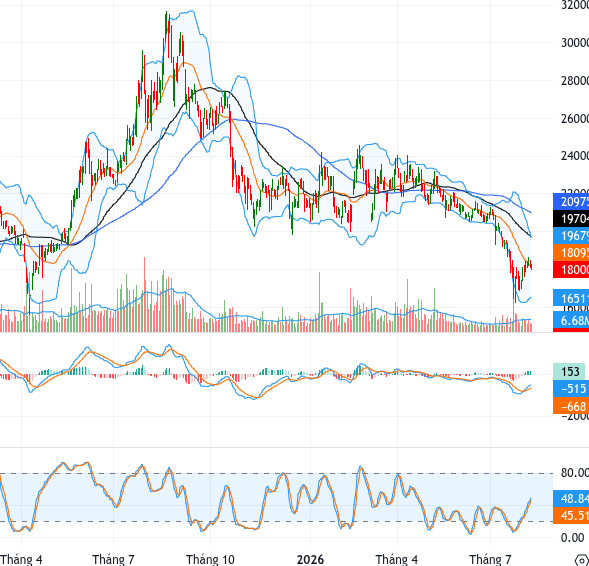Click the Tháng 10 time axis label
This screenshot has height=566, width=589.
[210, 560]
